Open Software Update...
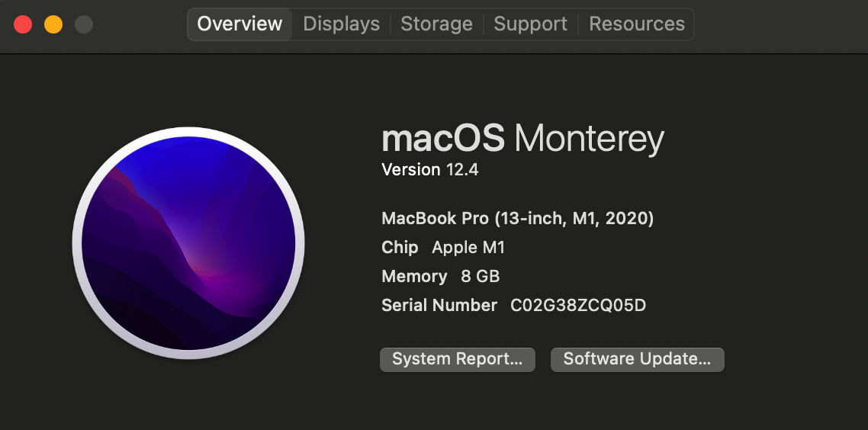The image size is (868, 430). [x=637, y=359]
